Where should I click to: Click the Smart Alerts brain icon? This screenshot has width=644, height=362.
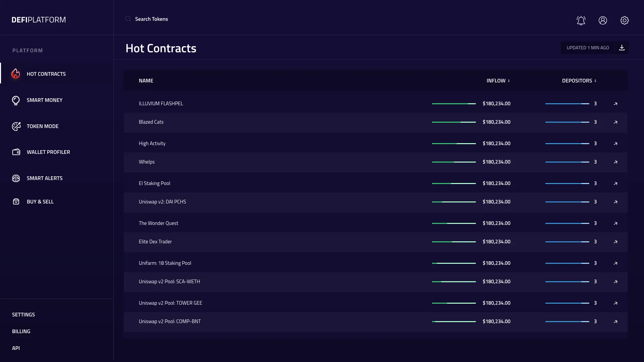pos(16,178)
